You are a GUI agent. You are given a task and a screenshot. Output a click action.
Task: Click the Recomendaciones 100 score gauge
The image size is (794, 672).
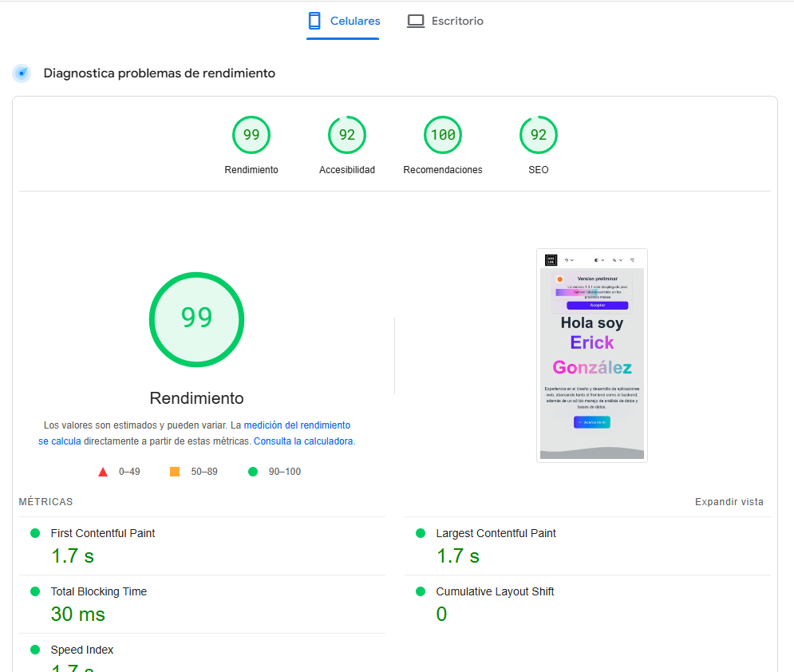[x=442, y=134]
